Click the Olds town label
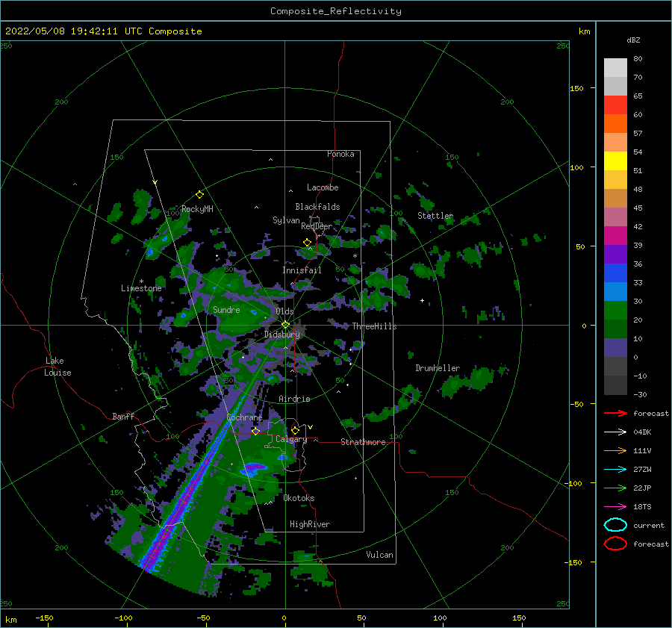Screen dimensions: 672x628 coord(284,311)
